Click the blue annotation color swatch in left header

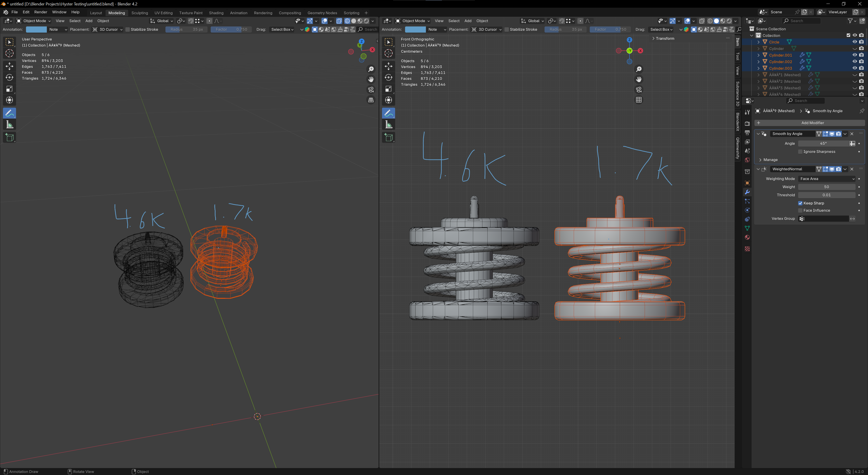(36, 30)
